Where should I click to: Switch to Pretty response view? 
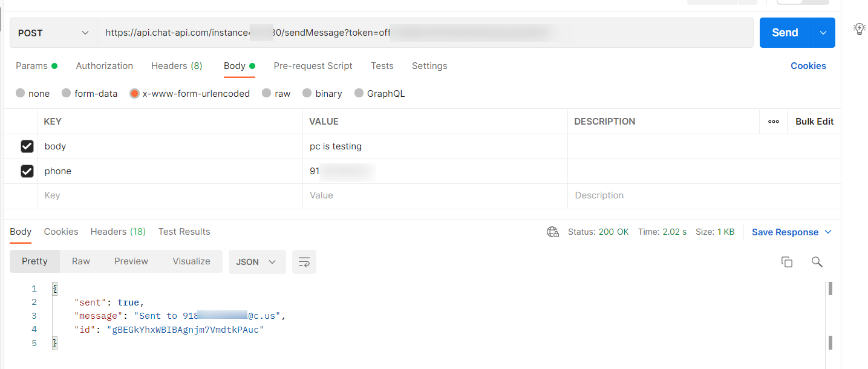[x=34, y=261]
